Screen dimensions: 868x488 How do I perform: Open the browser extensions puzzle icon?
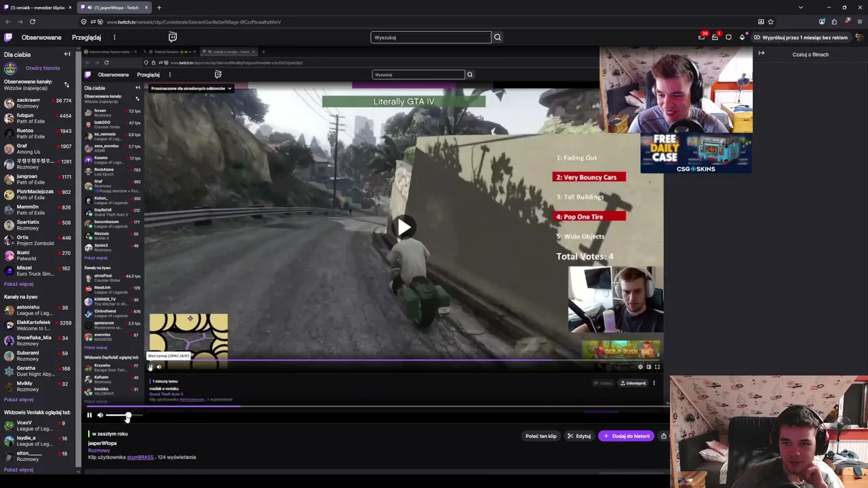(834, 22)
